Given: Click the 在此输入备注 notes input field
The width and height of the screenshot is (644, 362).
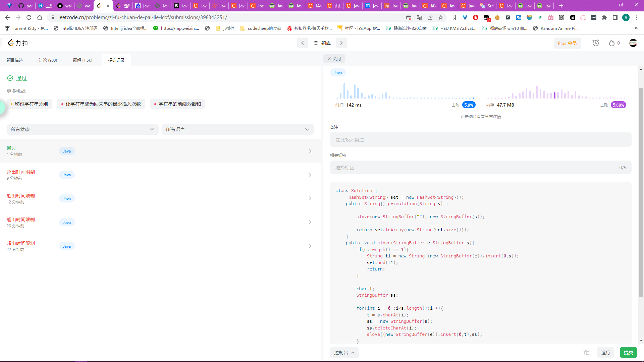Looking at the screenshot, I should click(x=480, y=140).
